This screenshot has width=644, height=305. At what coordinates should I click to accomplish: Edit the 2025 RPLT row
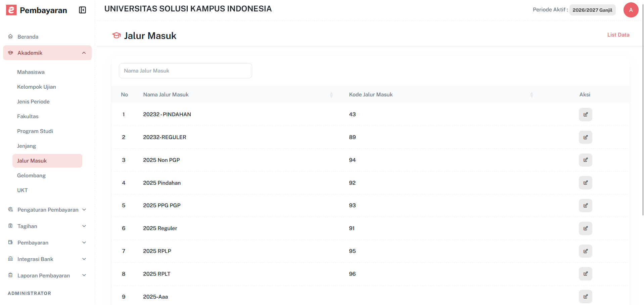point(585,274)
